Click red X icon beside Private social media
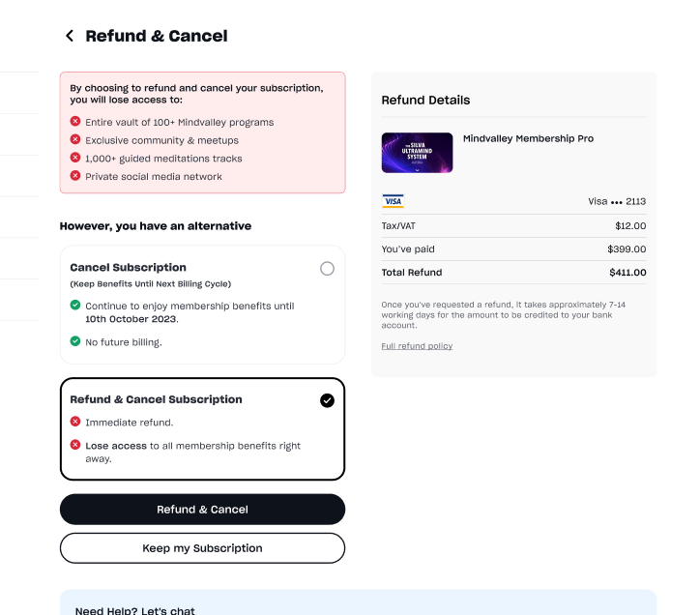 (x=75, y=176)
